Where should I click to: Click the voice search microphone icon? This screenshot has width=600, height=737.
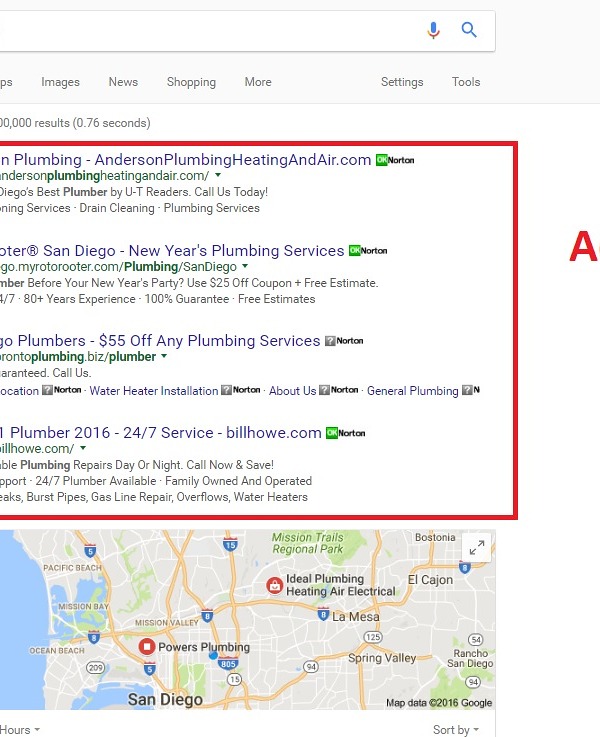[x=433, y=31]
